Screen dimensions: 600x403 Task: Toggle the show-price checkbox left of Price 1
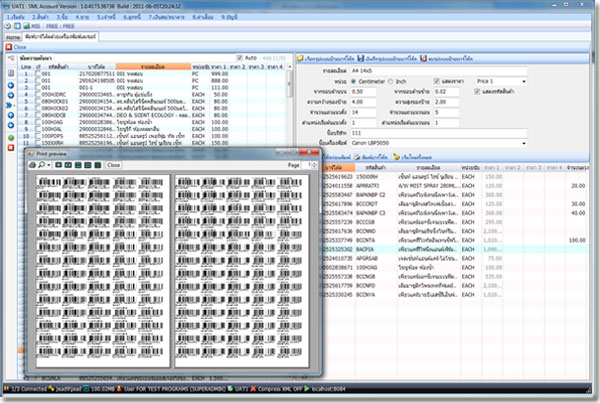[x=437, y=82]
